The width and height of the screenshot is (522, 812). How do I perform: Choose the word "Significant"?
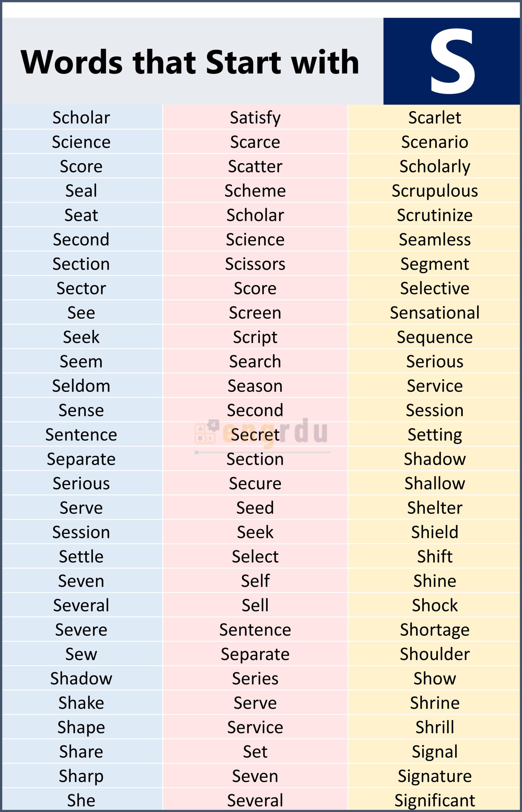tap(434, 800)
